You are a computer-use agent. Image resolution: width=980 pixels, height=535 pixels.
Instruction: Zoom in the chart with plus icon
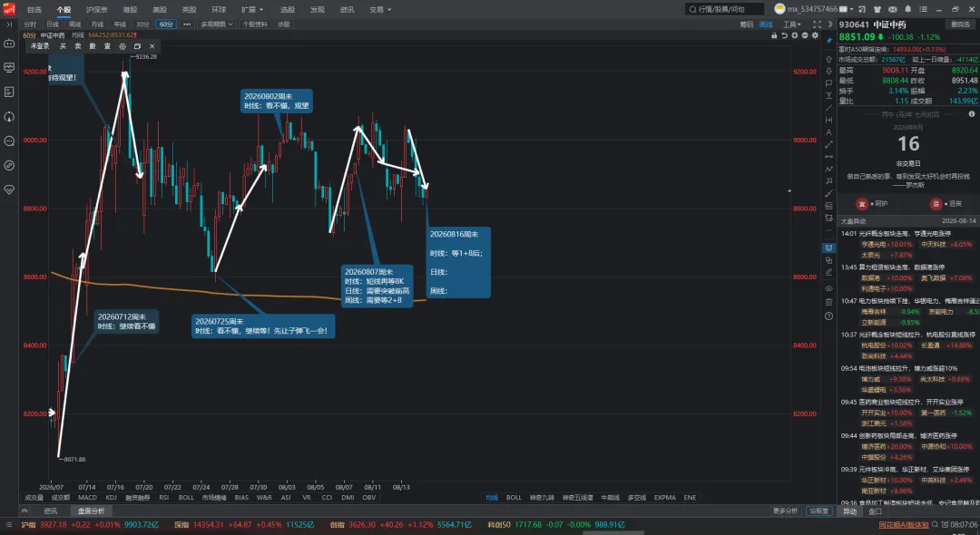tap(794, 35)
